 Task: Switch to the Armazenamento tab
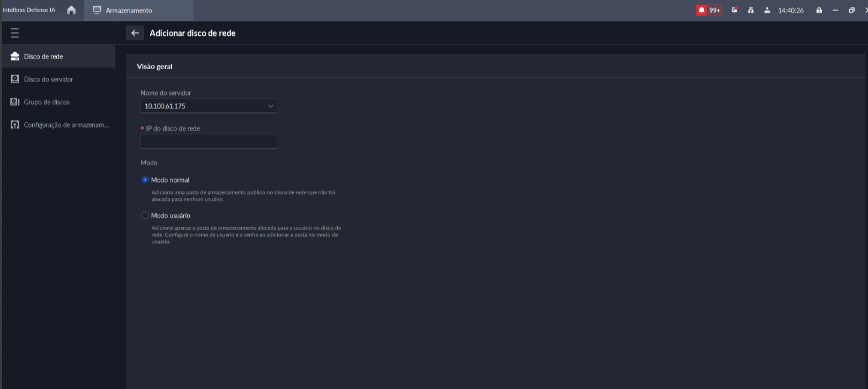click(x=129, y=10)
